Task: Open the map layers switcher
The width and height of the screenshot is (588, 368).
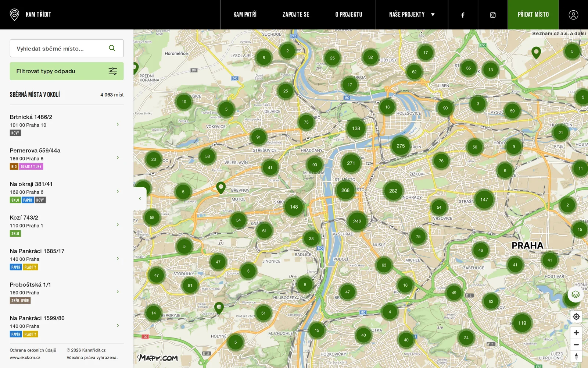Action: coord(576,294)
